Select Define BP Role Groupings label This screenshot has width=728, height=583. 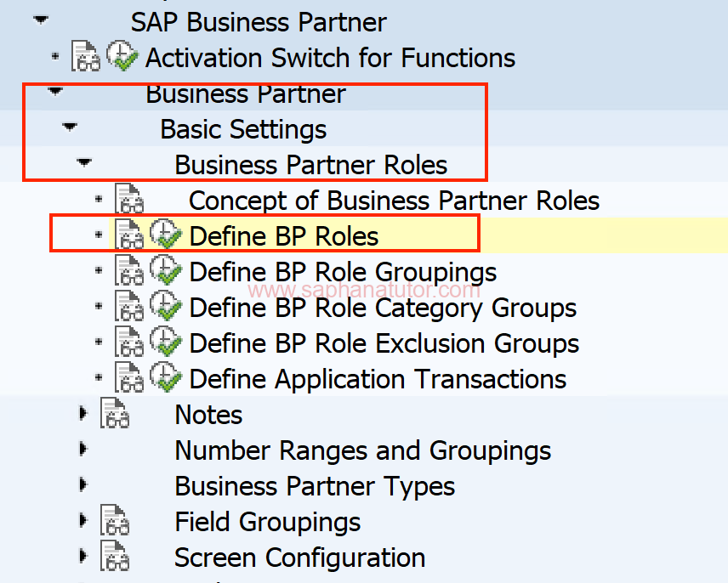(x=343, y=272)
